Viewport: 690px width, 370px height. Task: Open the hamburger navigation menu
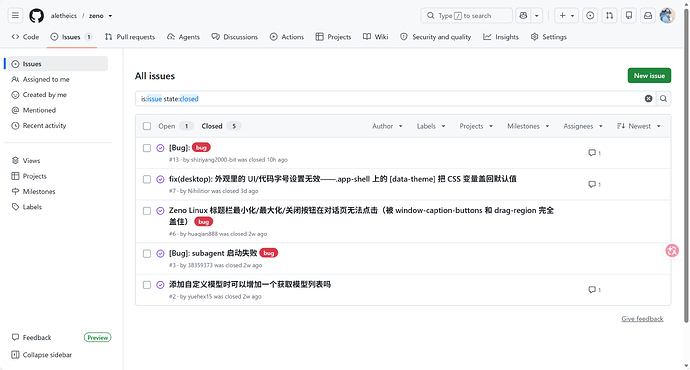coord(15,15)
